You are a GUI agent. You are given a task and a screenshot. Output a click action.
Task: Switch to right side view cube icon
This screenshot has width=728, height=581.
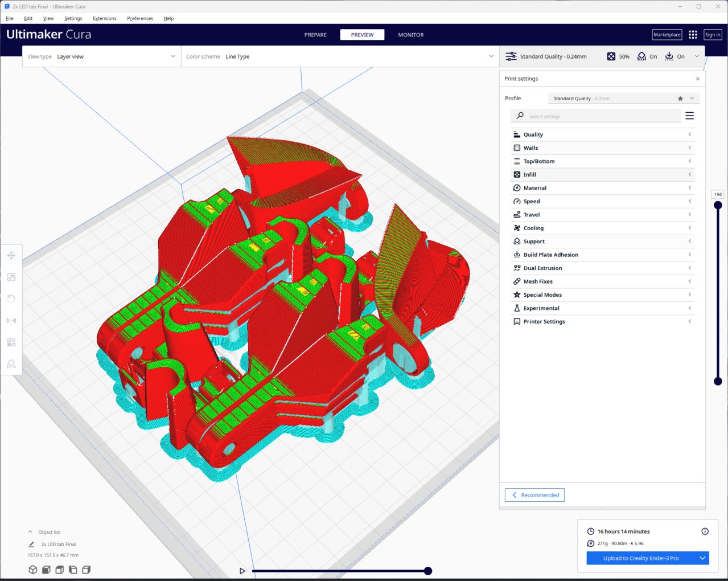tap(86, 570)
